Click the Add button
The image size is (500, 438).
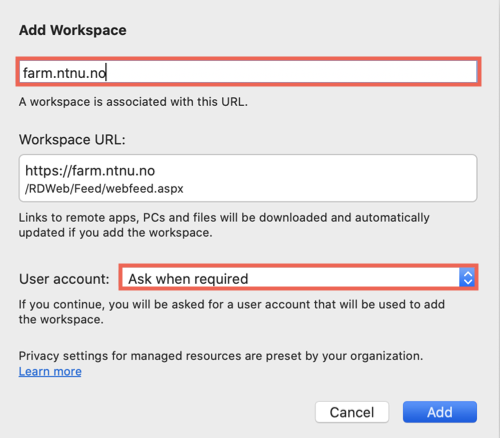click(440, 412)
